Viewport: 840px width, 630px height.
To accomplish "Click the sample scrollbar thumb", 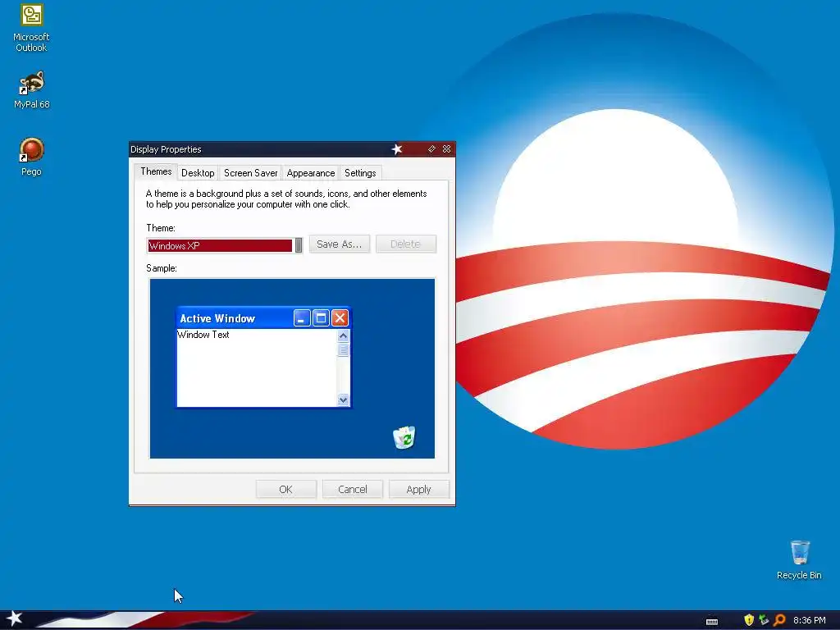I will (x=344, y=349).
